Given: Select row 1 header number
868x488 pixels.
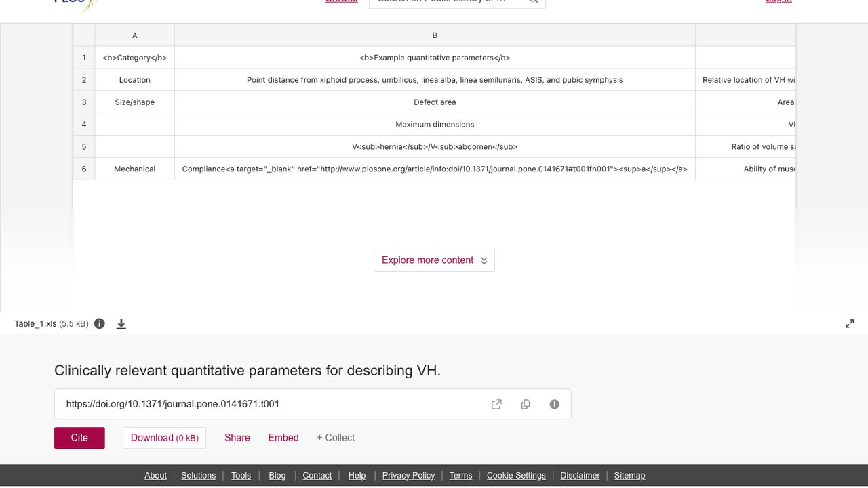Looking at the screenshot, I should point(84,58).
